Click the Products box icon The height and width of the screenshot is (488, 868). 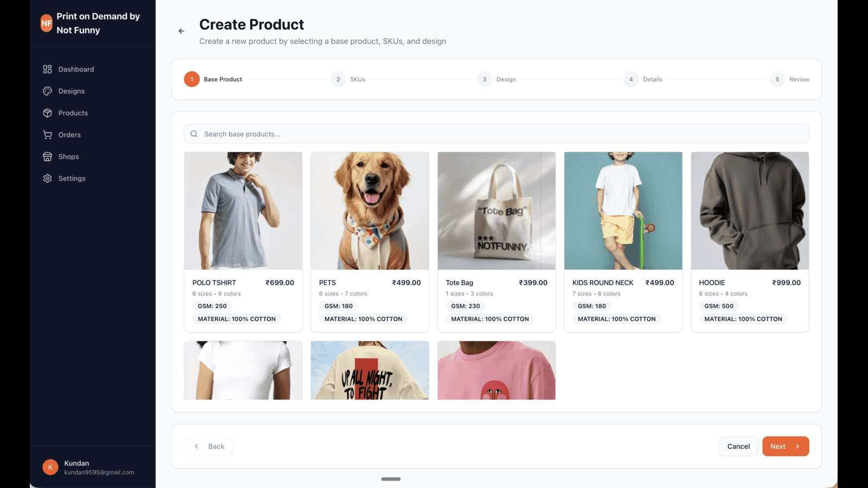click(47, 113)
